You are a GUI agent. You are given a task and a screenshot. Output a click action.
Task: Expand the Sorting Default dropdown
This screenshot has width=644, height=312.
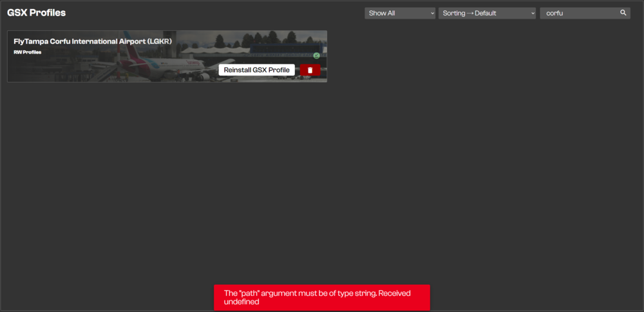tap(487, 13)
